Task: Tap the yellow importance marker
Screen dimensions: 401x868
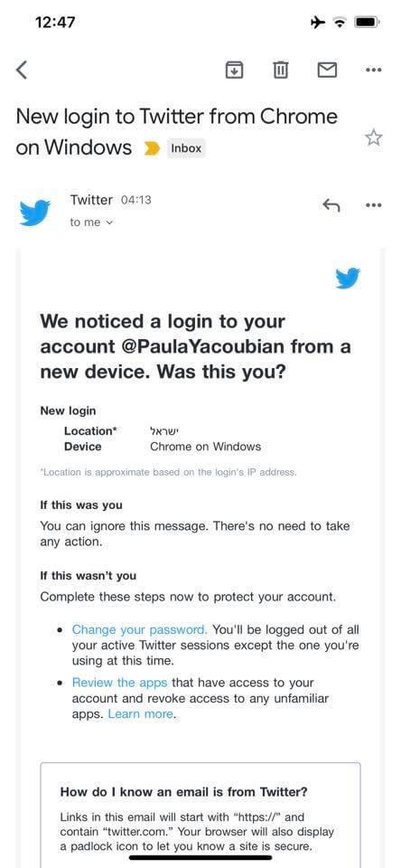Action: [x=152, y=148]
